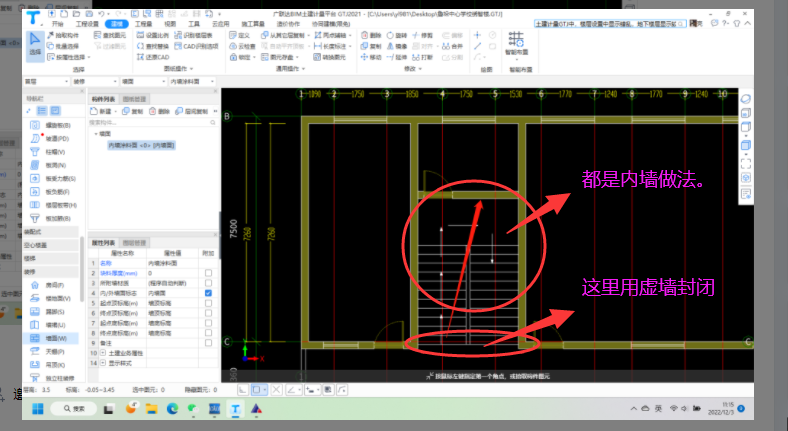
Task: Toggle 附加 checkbox for 终点底标高(m) row
Action: pos(208,333)
